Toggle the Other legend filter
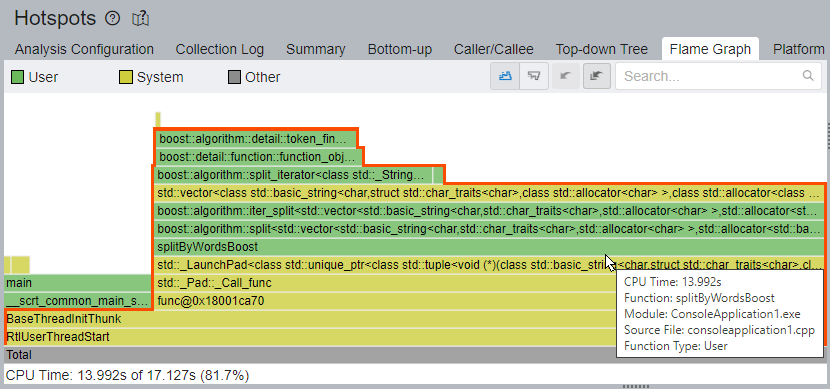Screen dimensions: 830x389 click(254, 77)
